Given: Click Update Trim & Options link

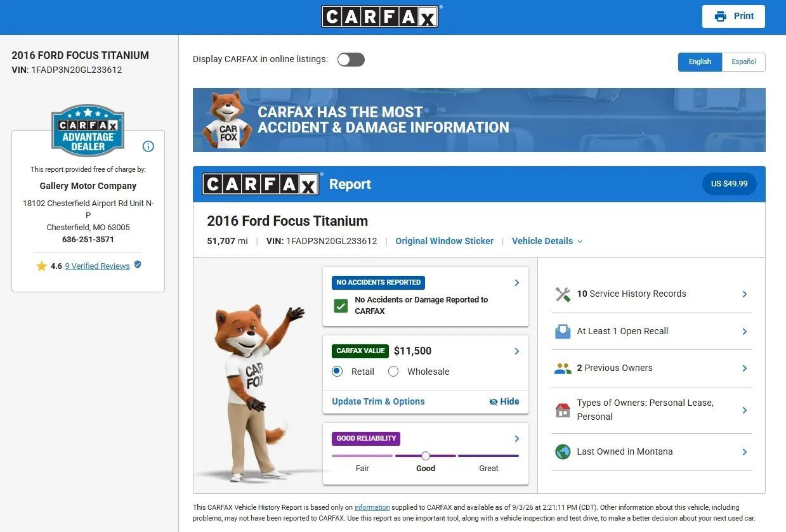Looking at the screenshot, I should [x=378, y=401].
